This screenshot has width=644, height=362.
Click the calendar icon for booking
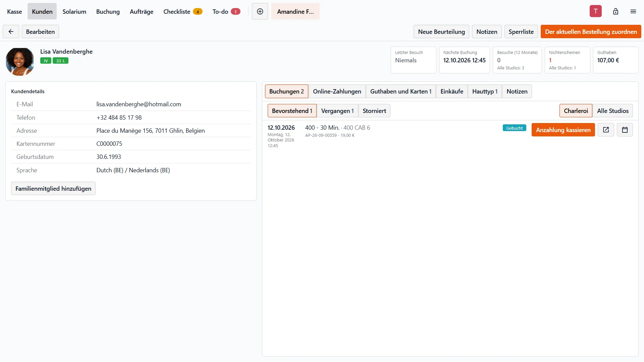[625, 130]
